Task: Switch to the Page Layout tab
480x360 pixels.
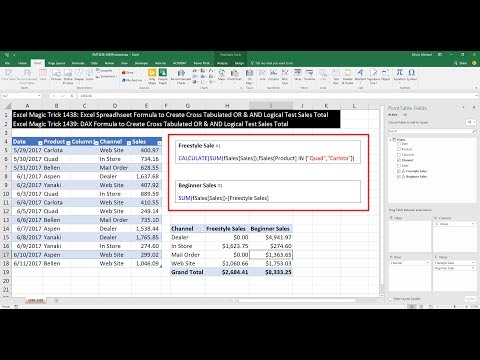Action: [56, 63]
